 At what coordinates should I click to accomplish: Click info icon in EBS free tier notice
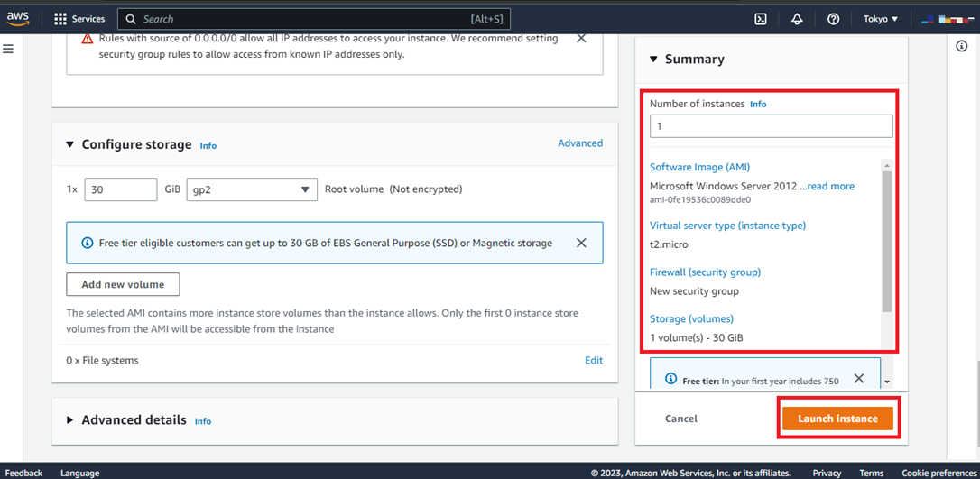(88, 243)
